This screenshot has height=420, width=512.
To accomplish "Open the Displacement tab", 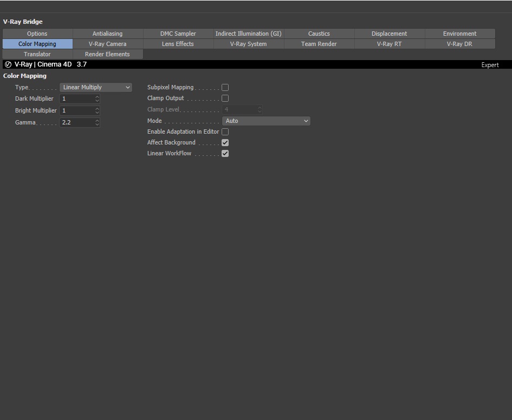I will [390, 34].
